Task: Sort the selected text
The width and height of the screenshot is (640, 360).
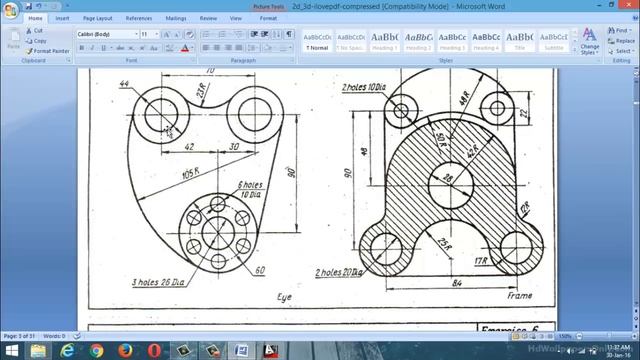Action: pyautogui.click(x=277, y=34)
